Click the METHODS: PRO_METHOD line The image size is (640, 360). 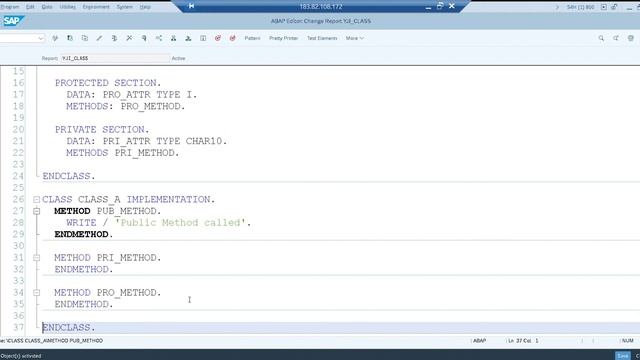(126, 106)
